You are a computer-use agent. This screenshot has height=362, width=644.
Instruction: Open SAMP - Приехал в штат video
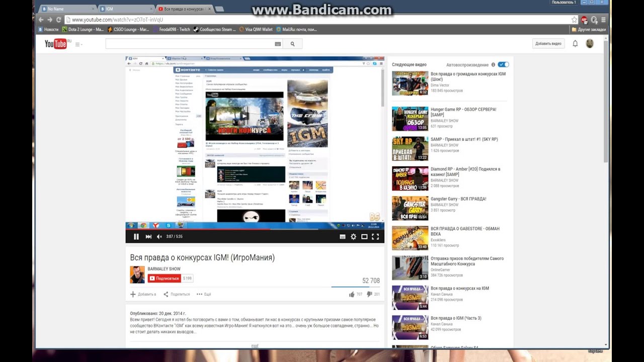click(464, 139)
